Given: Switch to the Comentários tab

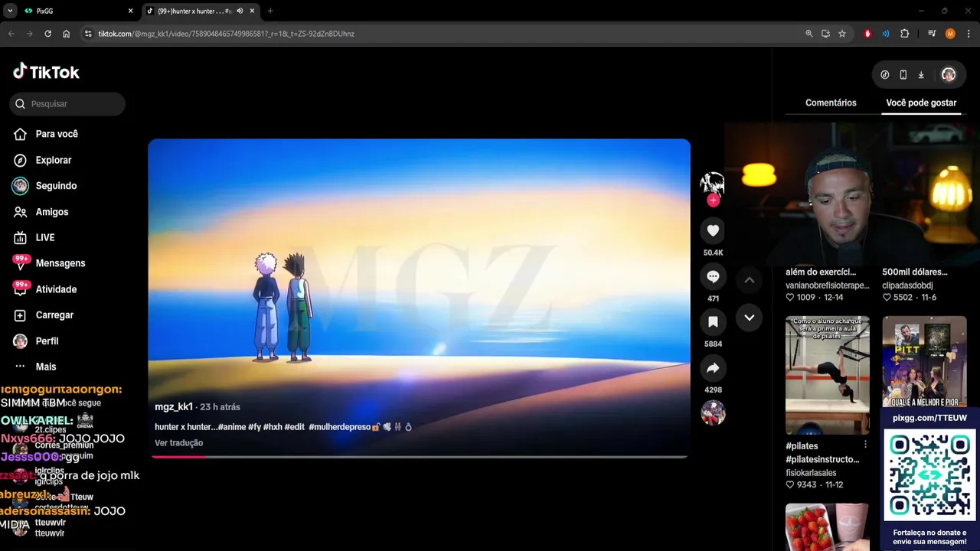Looking at the screenshot, I should 831,103.
